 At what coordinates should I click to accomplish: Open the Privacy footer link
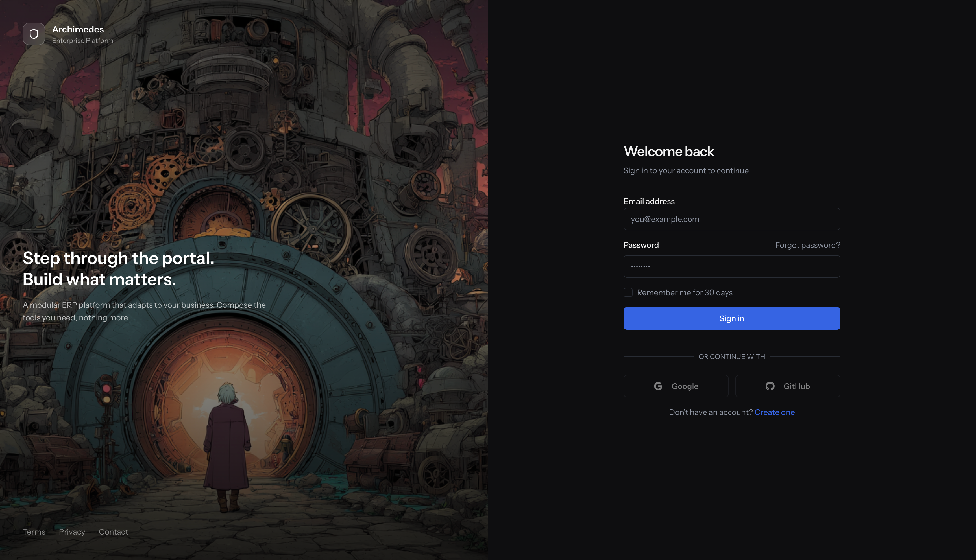click(72, 532)
